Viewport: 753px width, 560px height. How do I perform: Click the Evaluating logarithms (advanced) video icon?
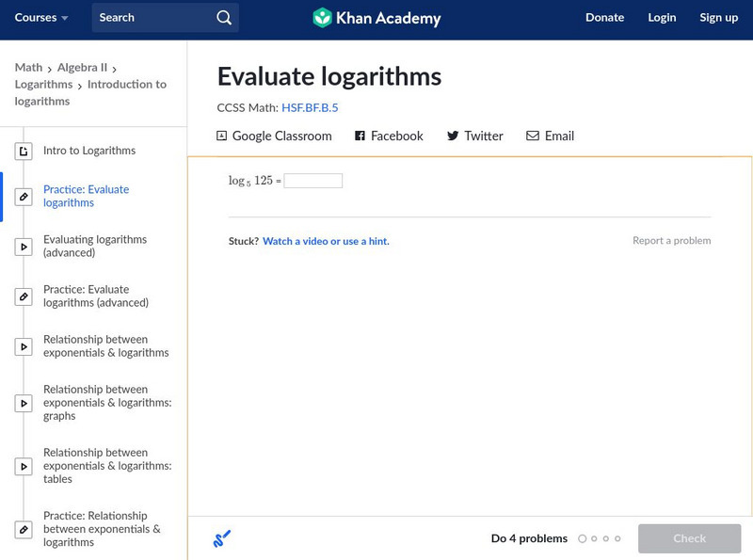[24, 247]
